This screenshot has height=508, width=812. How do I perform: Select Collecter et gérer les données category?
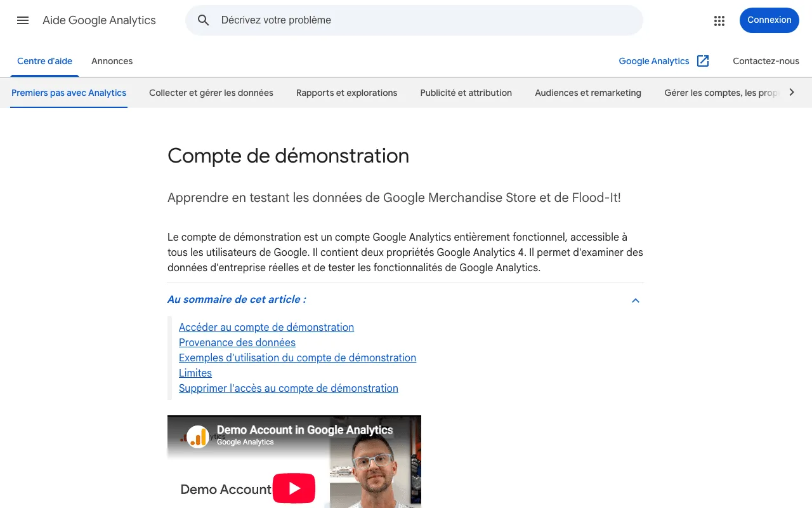click(211, 93)
